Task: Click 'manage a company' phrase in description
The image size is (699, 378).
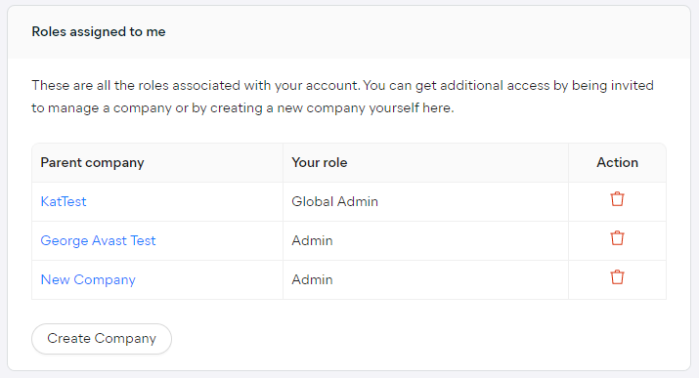Action: click(110, 108)
